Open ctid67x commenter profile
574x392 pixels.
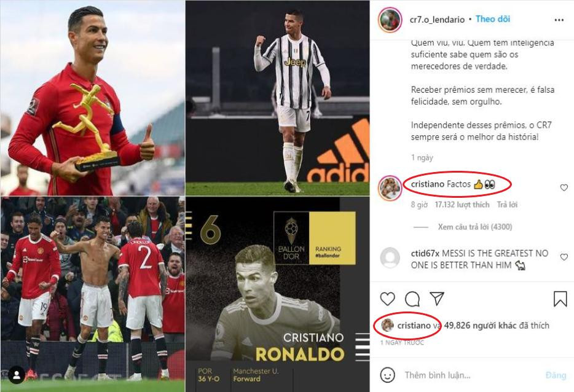425,253
